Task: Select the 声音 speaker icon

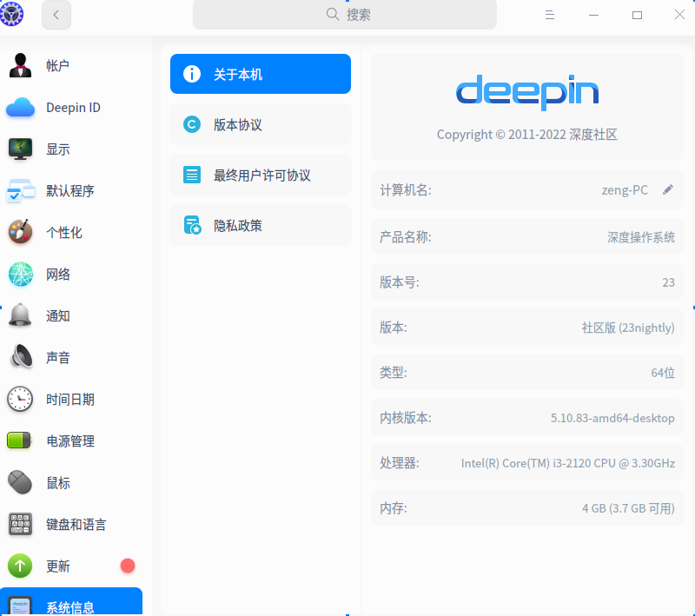Action: point(20,357)
